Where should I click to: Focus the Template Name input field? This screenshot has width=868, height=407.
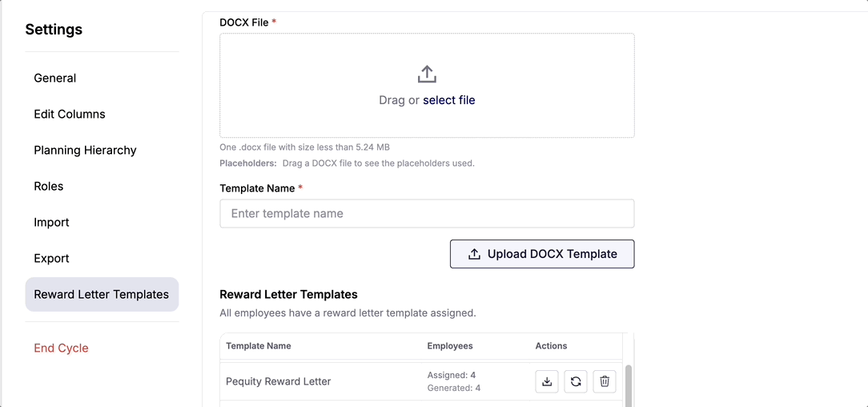coord(427,214)
